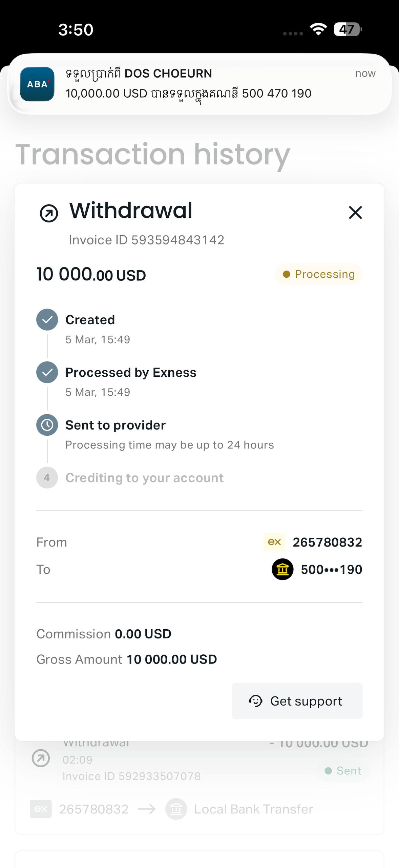Tap Local Bank Transfer in background entry

(x=253, y=809)
